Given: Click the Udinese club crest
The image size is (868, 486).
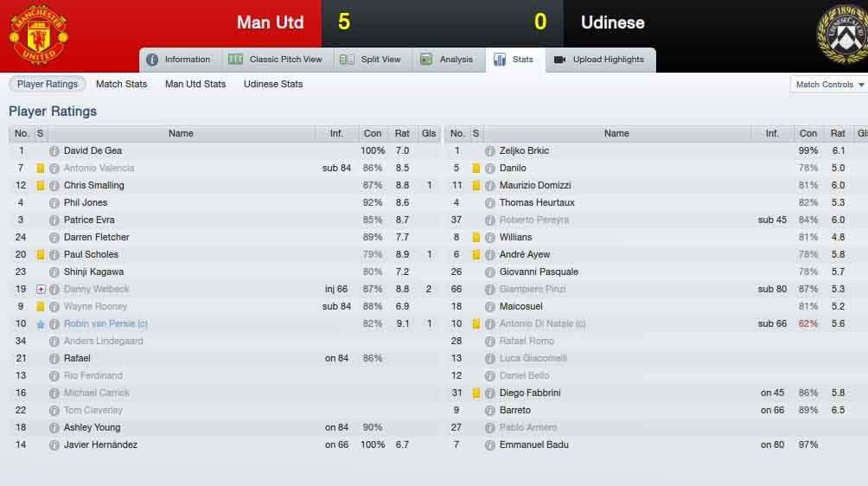Looking at the screenshot, I should tap(842, 35).
